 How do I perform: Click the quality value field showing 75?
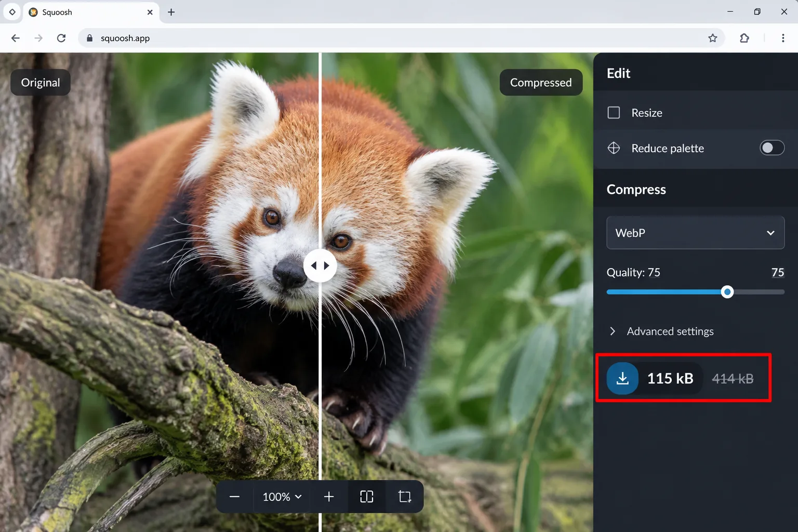(x=777, y=272)
